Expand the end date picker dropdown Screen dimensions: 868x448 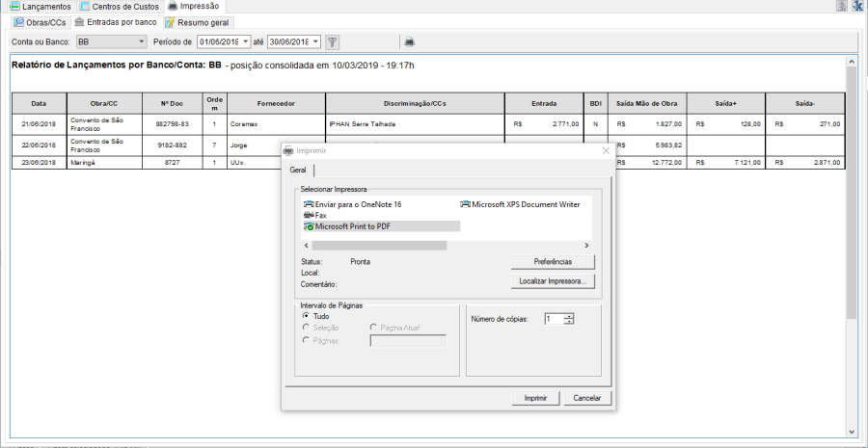click(316, 42)
